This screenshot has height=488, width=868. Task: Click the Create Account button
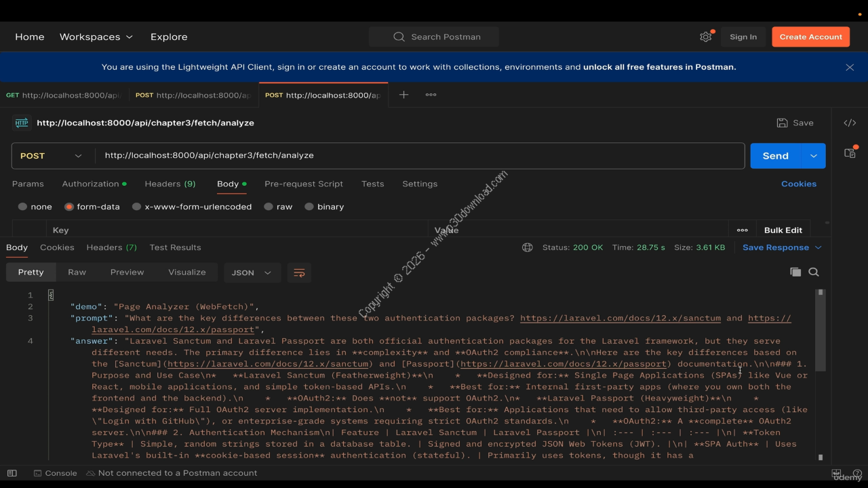click(x=810, y=37)
